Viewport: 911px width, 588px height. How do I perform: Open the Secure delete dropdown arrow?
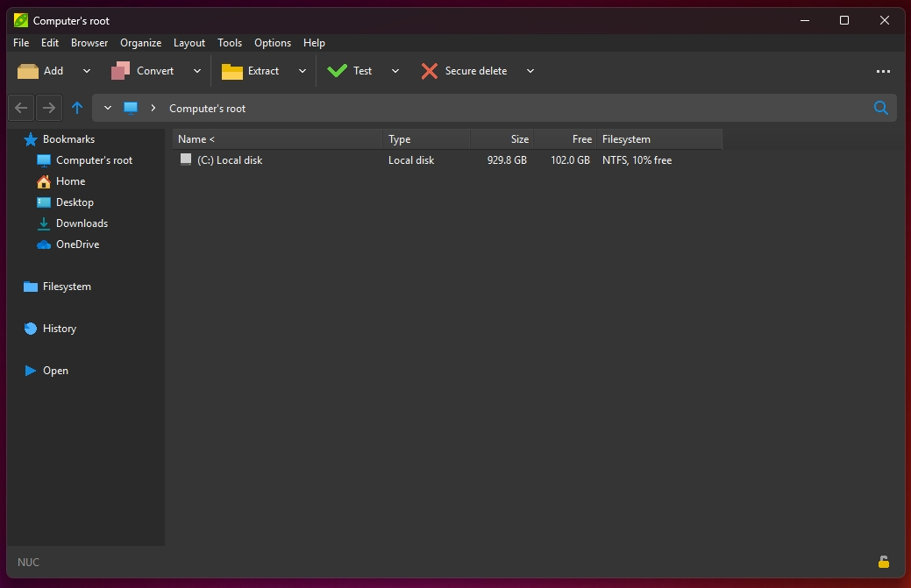point(530,71)
